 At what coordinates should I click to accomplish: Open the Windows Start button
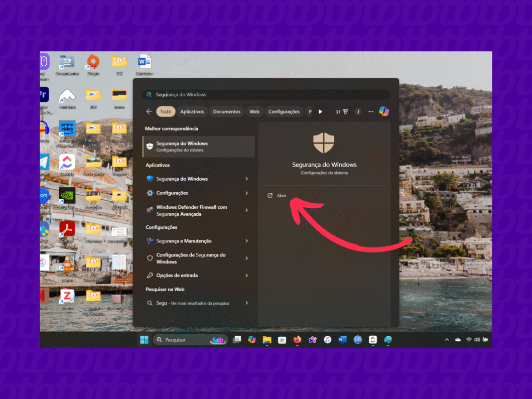click(144, 340)
